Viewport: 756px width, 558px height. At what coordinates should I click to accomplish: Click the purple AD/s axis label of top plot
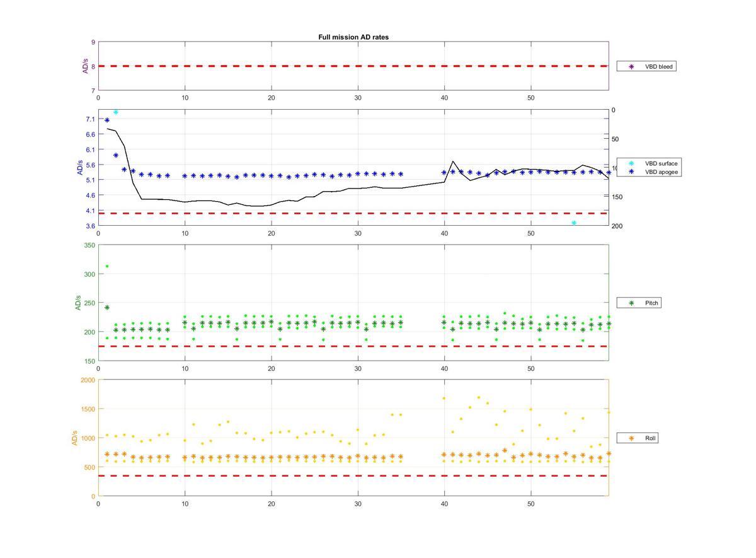pyautogui.click(x=86, y=66)
